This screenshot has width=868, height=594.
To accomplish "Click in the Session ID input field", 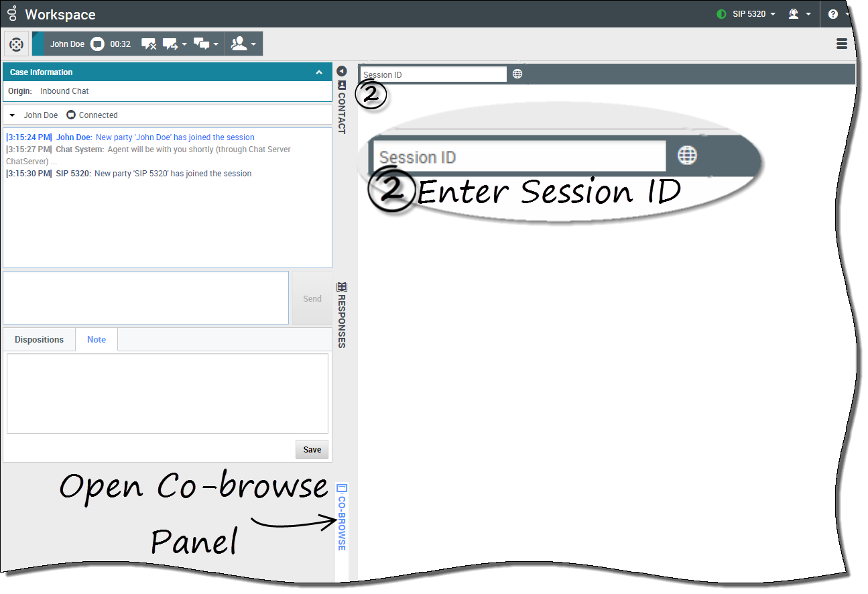I will click(434, 74).
